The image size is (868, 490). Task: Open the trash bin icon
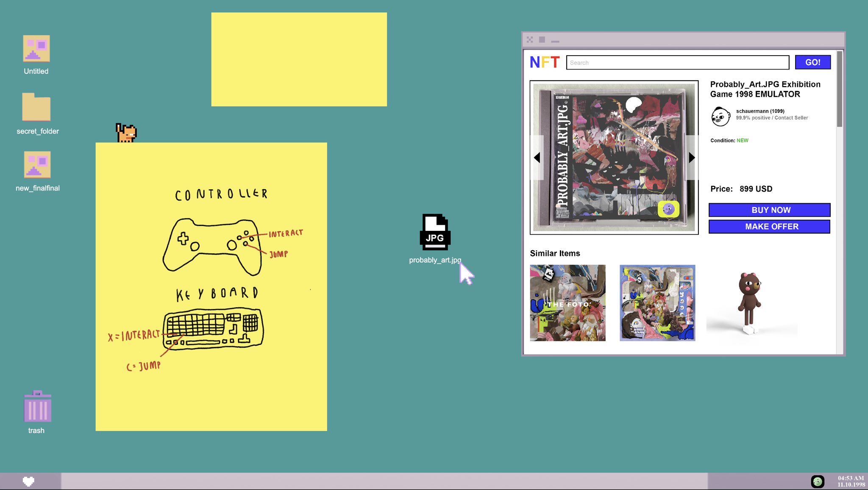click(x=37, y=406)
